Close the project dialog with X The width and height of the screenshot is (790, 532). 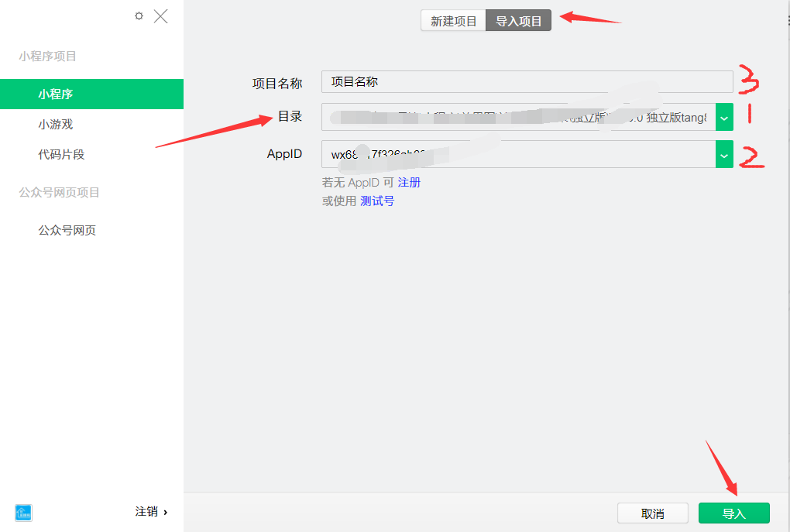(161, 16)
